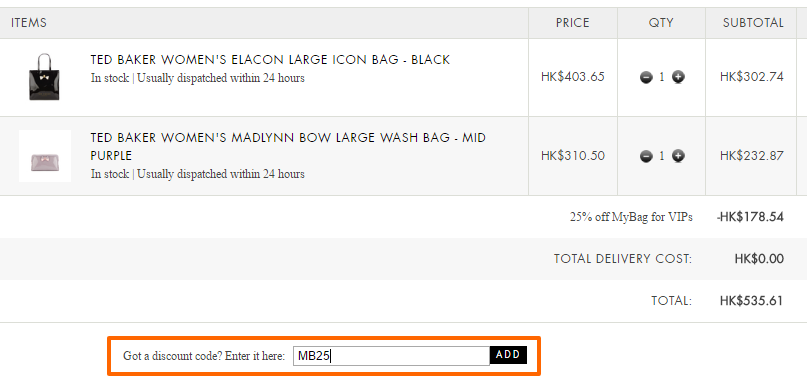Select the Total Delivery Cost label

pos(623,259)
